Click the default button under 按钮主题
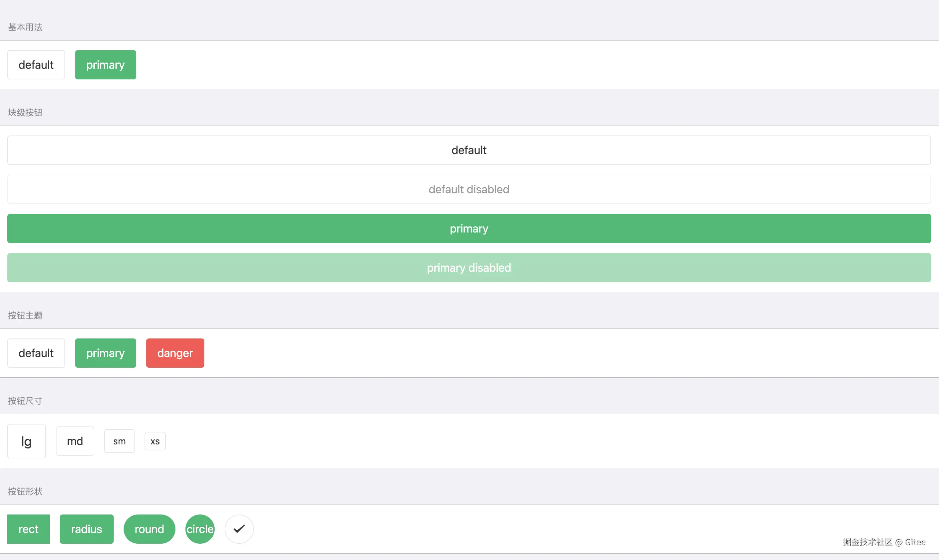This screenshot has height=560, width=939. click(x=36, y=353)
